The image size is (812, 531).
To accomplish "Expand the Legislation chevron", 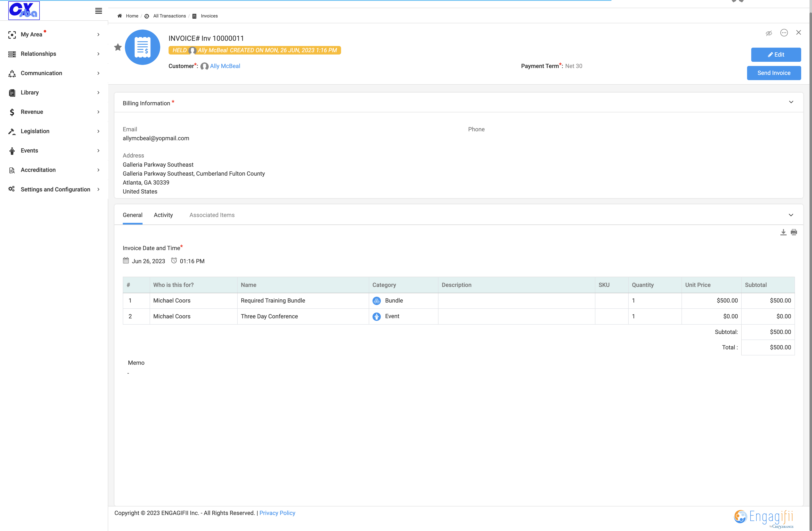I will tap(98, 131).
